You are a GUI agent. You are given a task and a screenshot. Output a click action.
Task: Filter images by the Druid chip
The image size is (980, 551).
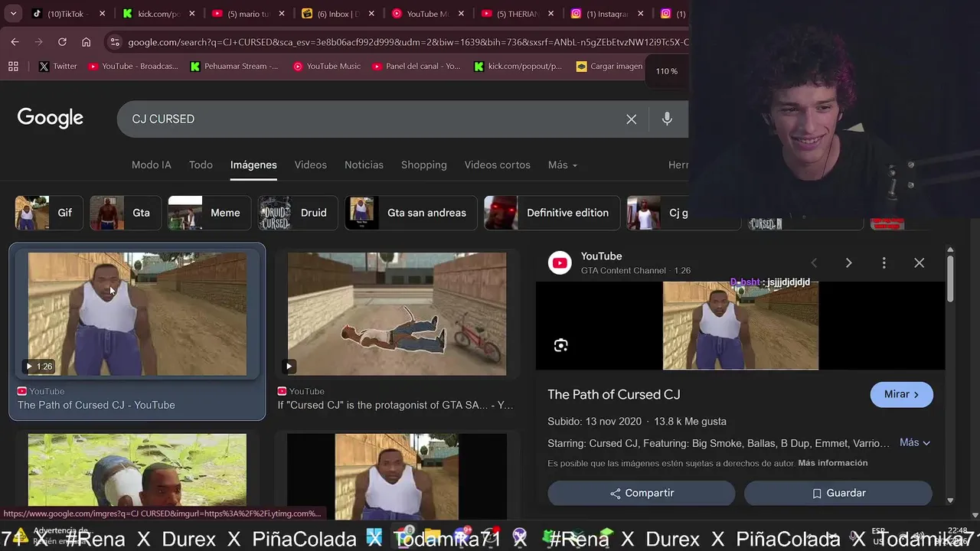(x=298, y=213)
